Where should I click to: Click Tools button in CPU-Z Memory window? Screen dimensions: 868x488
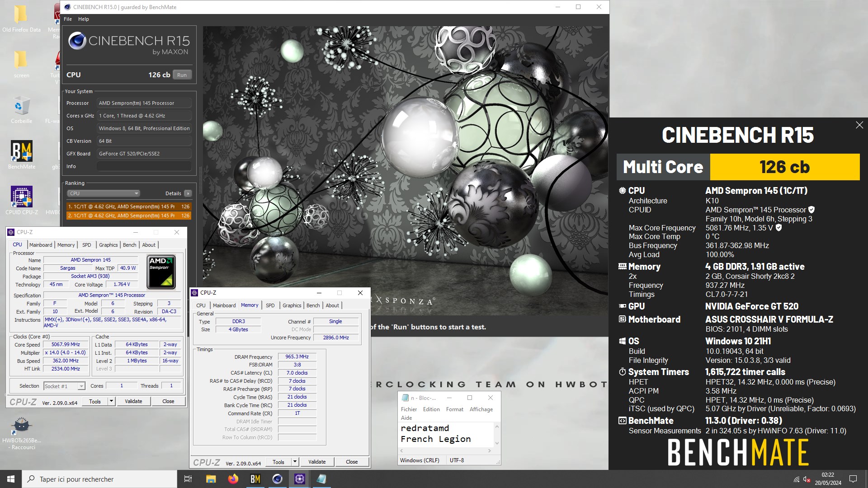point(278,462)
